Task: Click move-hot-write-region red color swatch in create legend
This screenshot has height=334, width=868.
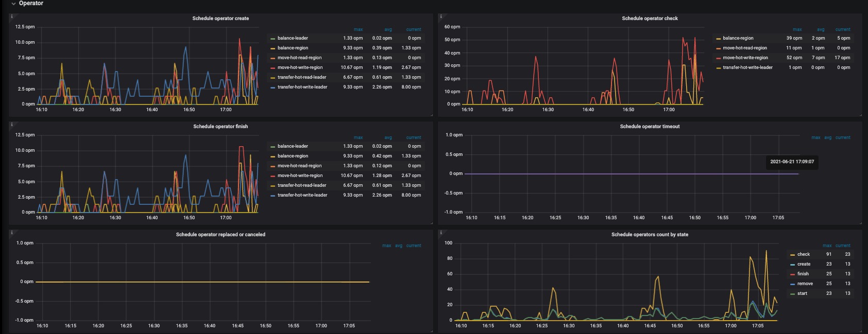Action: (273, 68)
